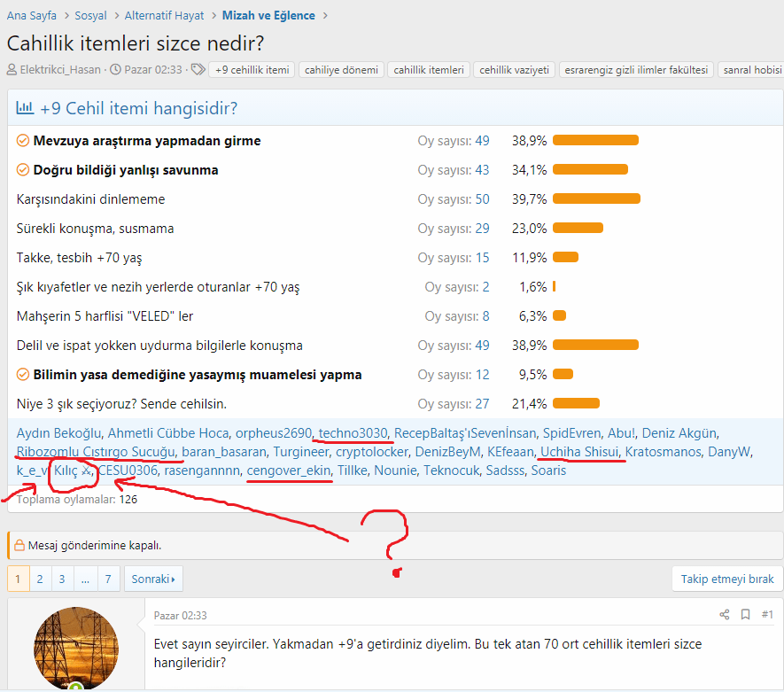The width and height of the screenshot is (784, 692).
Task: Click the 1,6% result bar for Şık kıyafetler
Action: pyautogui.click(x=554, y=287)
